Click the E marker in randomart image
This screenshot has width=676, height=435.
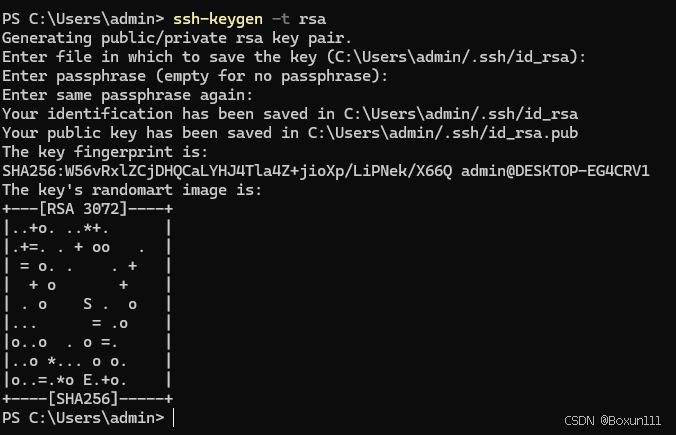point(88,380)
